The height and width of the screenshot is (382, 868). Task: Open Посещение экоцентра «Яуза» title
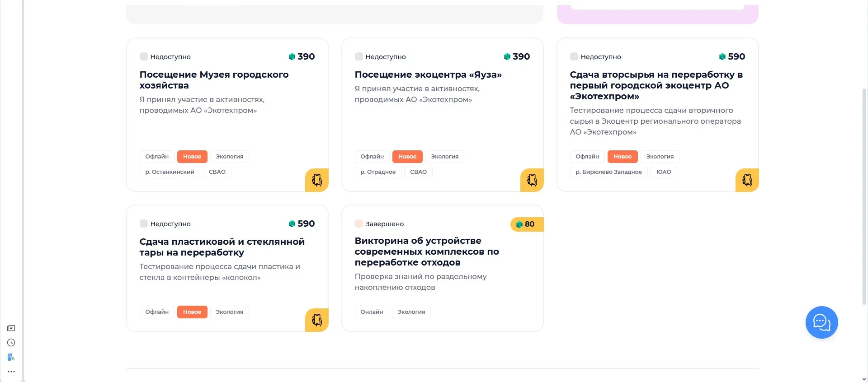(x=428, y=75)
